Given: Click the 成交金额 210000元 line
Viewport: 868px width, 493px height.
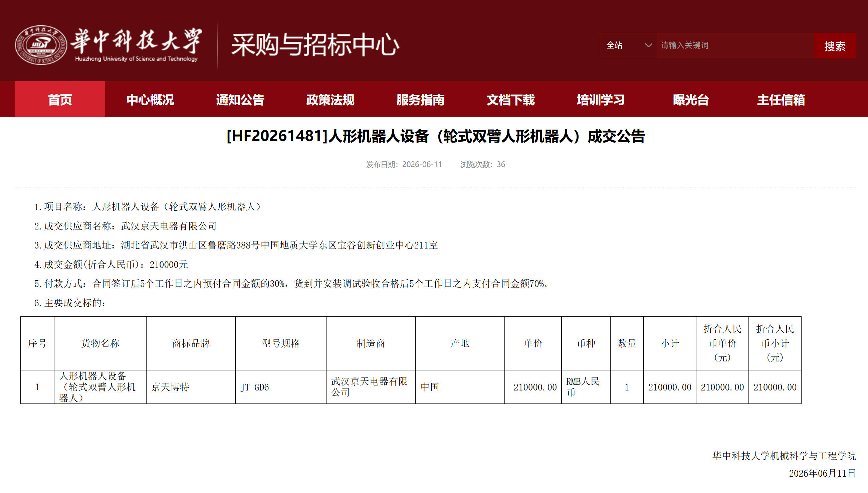Looking at the screenshot, I should 111,265.
